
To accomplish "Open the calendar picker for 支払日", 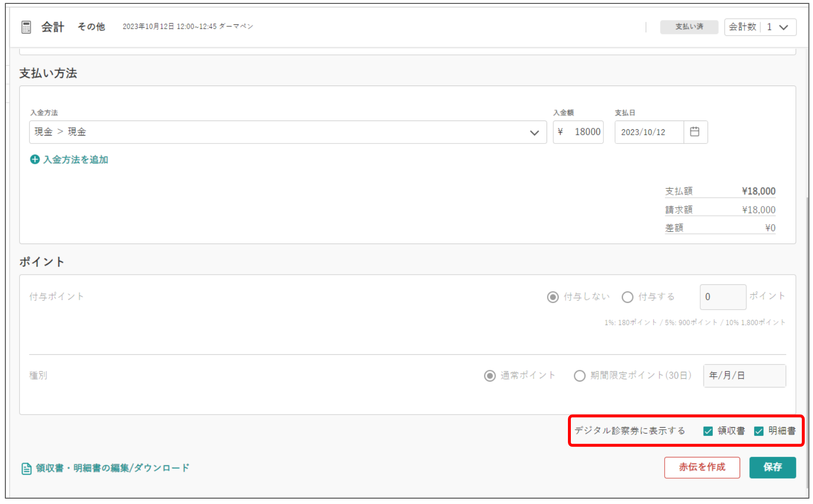I will (695, 132).
